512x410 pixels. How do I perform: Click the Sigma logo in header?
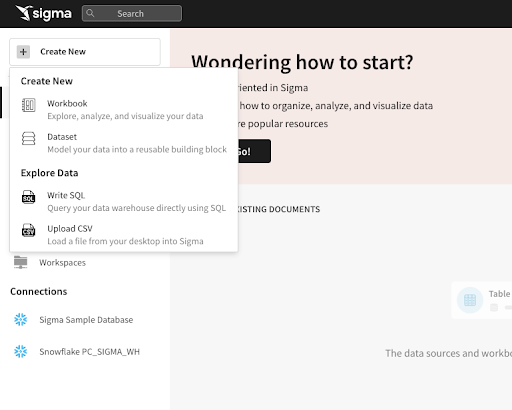(x=44, y=13)
